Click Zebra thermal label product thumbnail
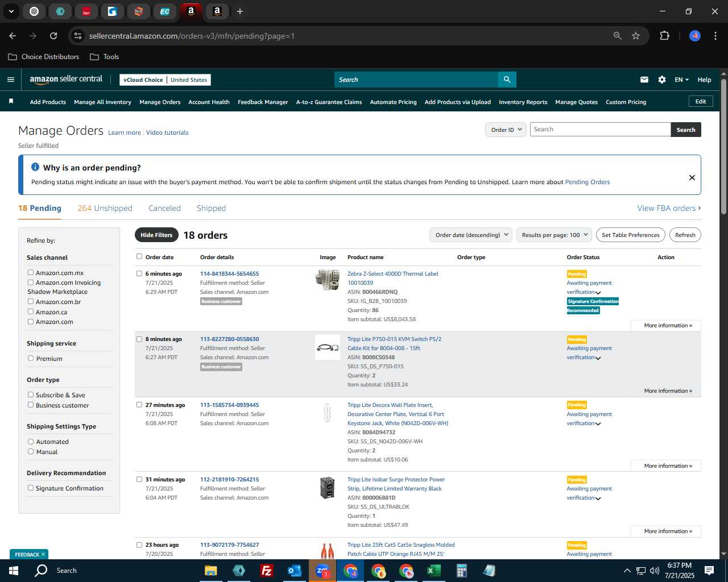This screenshot has width=728, height=582. coord(328,280)
